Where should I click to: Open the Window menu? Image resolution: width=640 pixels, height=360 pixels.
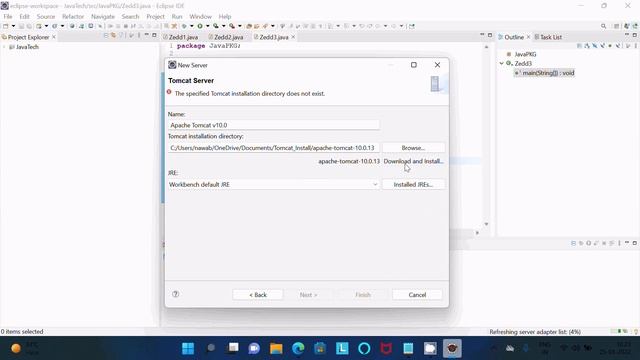[200, 16]
